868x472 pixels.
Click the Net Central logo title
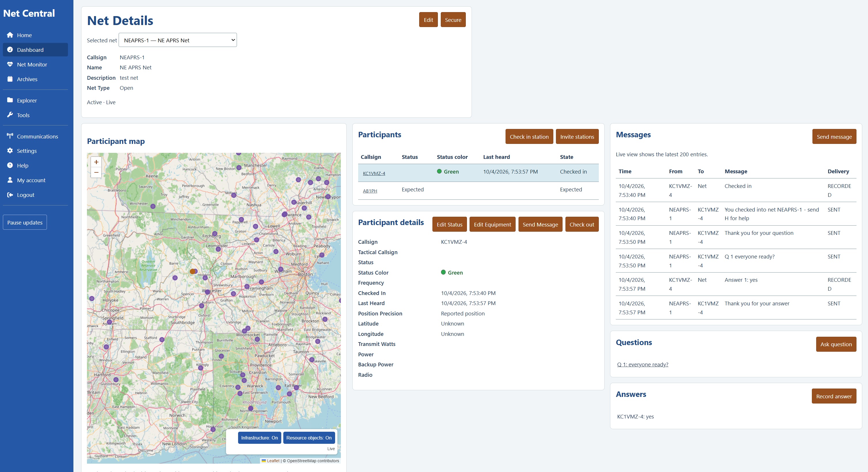click(29, 14)
